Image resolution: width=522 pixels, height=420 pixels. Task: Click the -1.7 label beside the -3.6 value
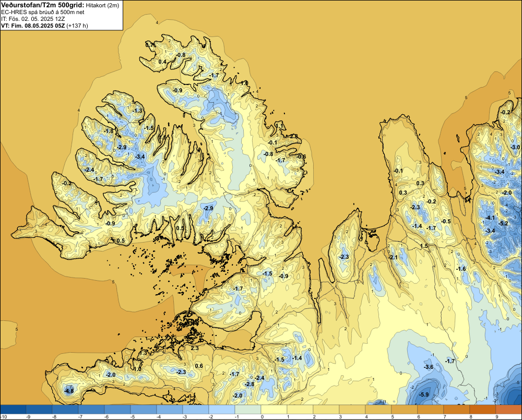[x=450, y=361]
